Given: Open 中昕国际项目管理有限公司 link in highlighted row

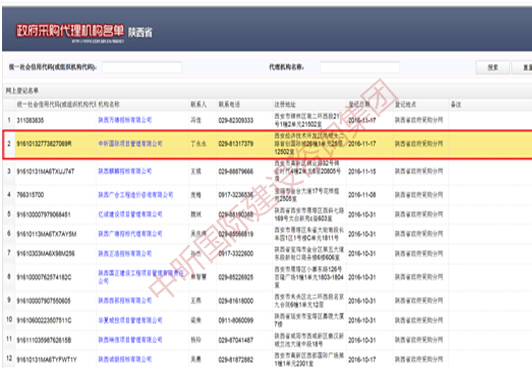Looking at the screenshot, I should click(x=130, y=144).
